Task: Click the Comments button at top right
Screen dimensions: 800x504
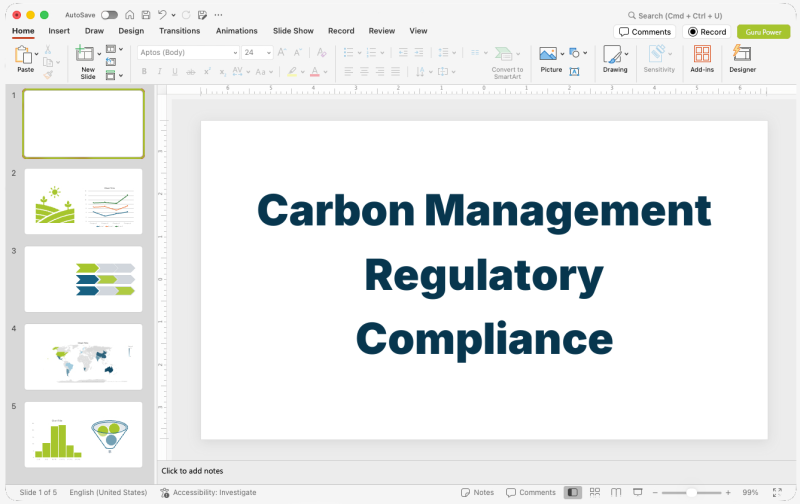Action: pos(645,32)
